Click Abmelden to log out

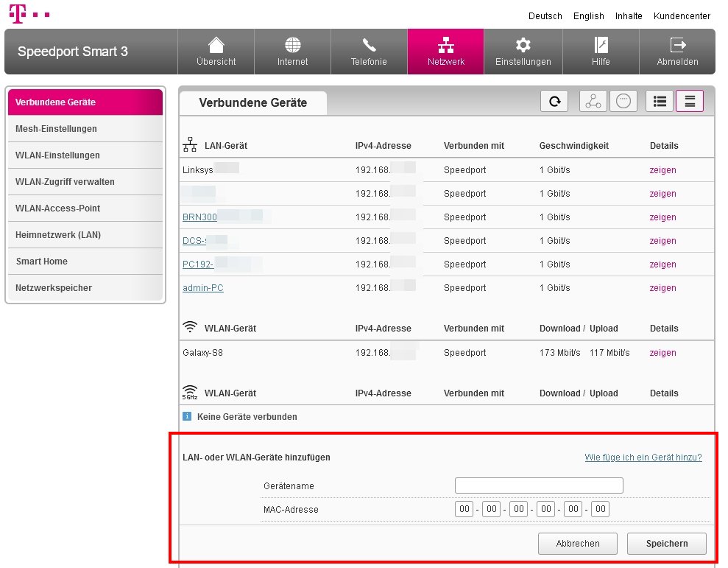click(x=676, y=50)
